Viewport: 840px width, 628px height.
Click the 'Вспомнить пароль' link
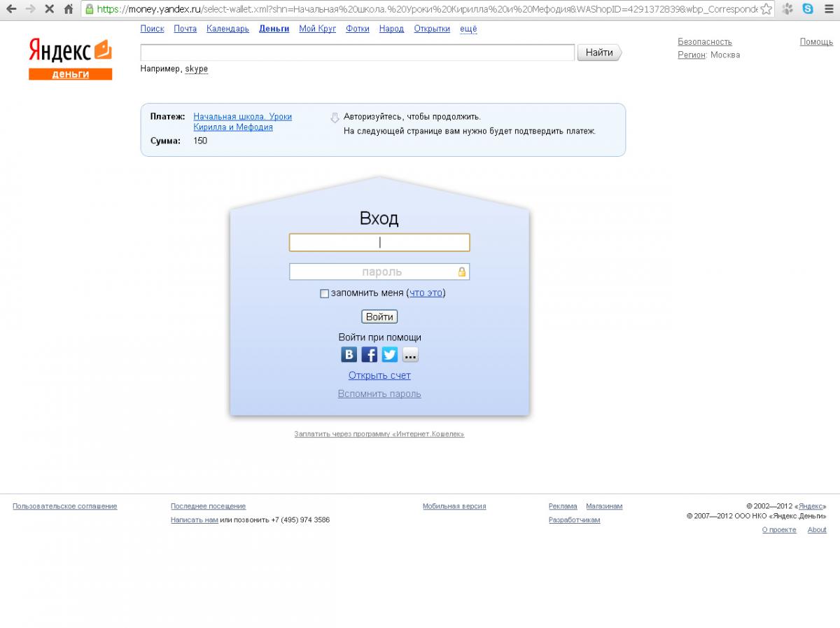click(x=379, y=393)
